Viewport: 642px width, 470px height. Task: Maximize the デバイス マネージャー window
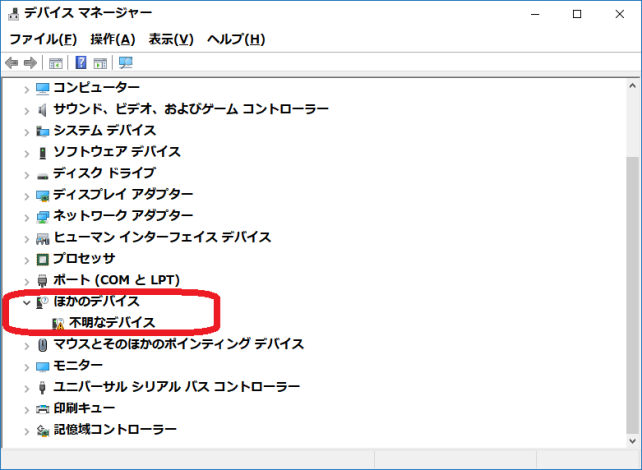pyautogui.click(x=577, y=14)
